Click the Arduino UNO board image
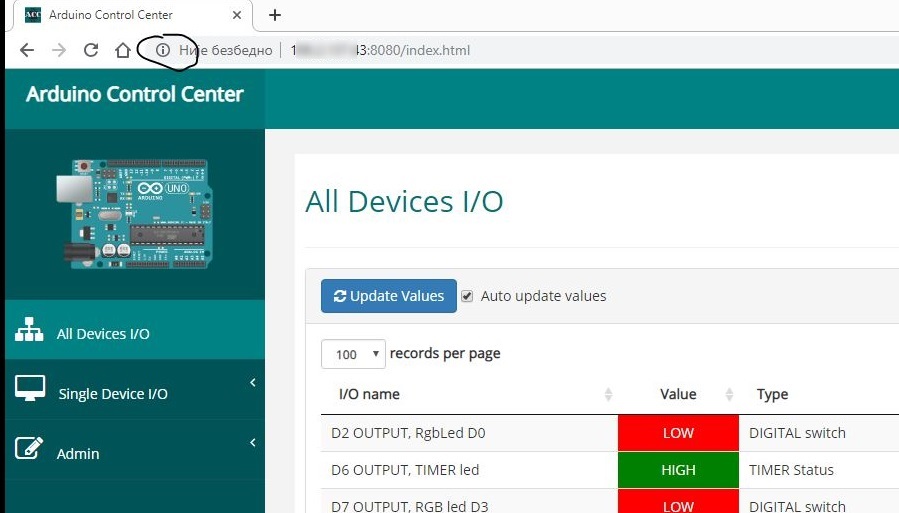Screen dimensions: 899x513 pos(134,213)
